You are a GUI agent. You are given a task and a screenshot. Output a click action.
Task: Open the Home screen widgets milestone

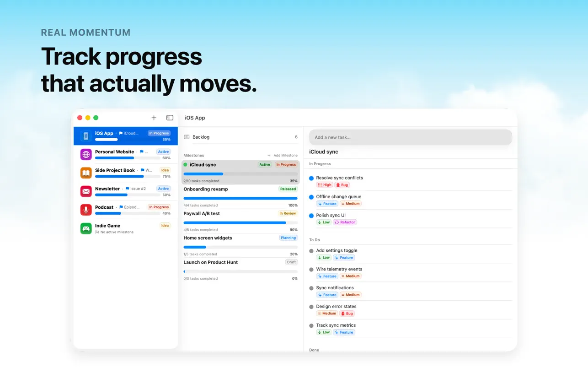pos(241,246)
